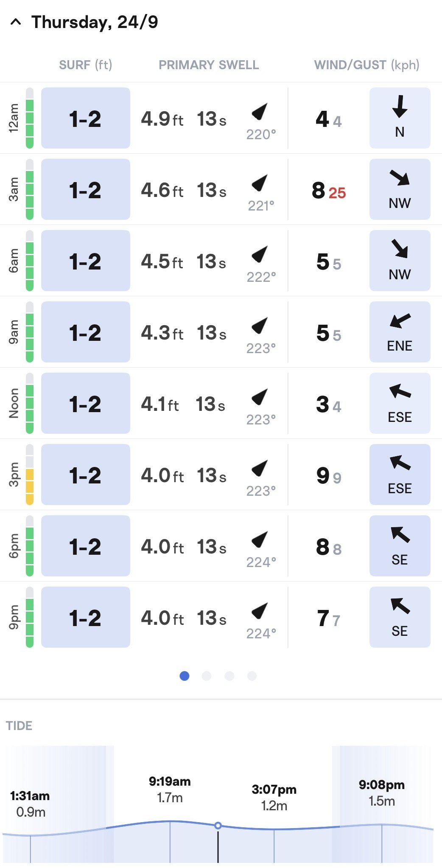This screenshot has width=442, height=868.
Task: Click the 224° swell direction icon at 6pm
Action: (260, 539)
